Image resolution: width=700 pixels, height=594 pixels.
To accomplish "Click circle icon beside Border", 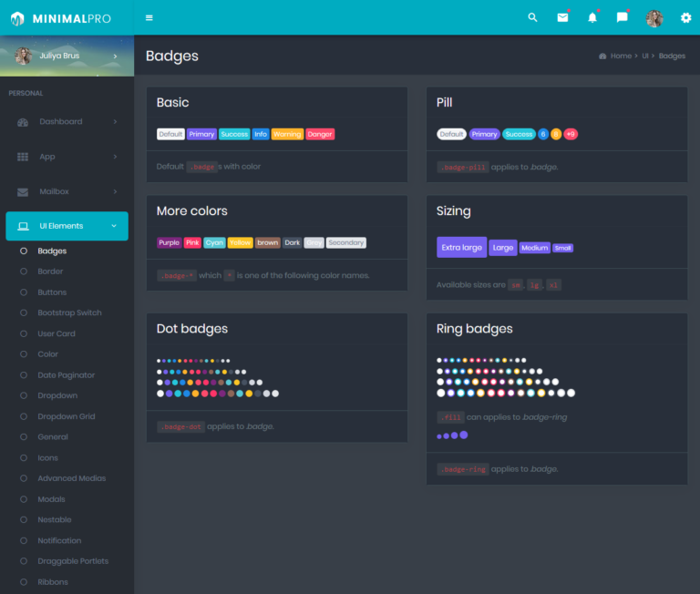I will pyautogui.click(x=24, y=271).
